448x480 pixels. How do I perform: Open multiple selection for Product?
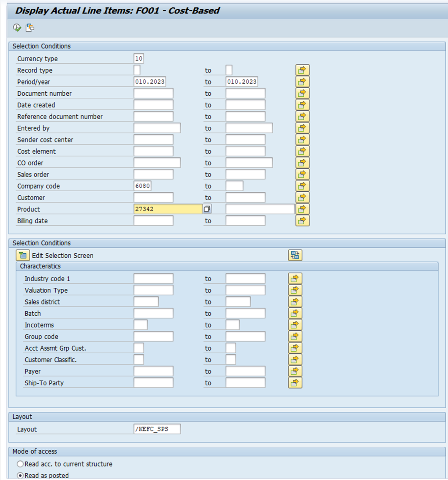[302, 209]
